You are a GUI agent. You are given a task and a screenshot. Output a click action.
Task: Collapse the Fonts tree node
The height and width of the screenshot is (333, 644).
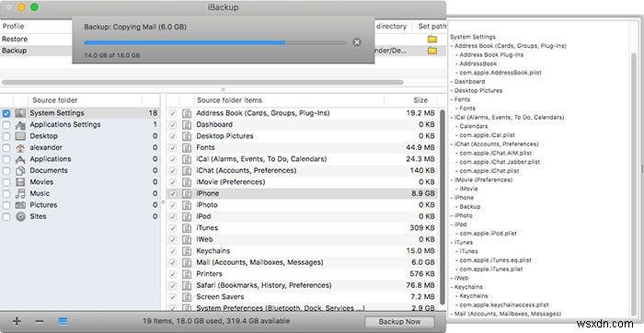coord(452,99)
